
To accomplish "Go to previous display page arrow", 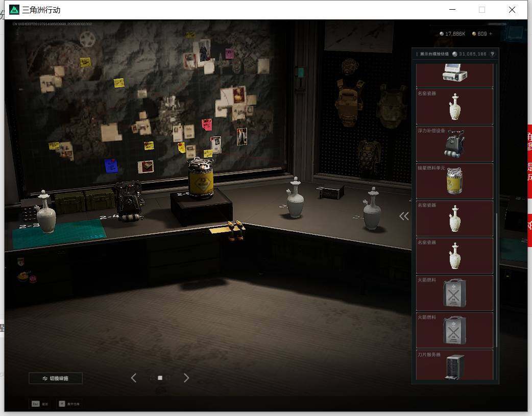I will click(x=134, y=378).
